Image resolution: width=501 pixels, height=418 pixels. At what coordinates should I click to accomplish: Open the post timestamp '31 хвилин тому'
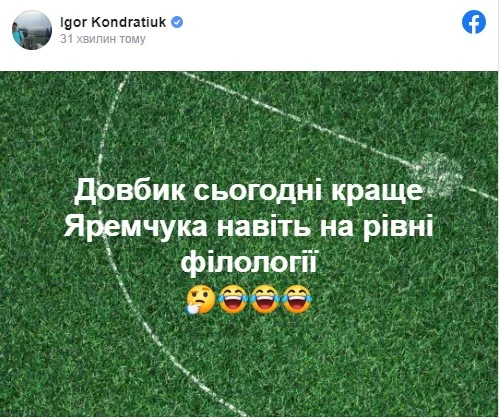tap(103, 39)
